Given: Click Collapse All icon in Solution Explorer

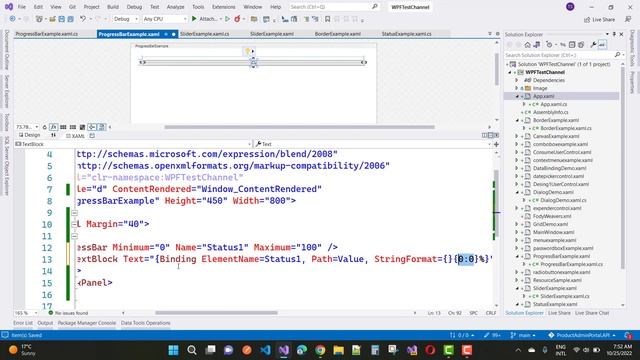Looking at the screenshot, I should click(x=572, y=44).
